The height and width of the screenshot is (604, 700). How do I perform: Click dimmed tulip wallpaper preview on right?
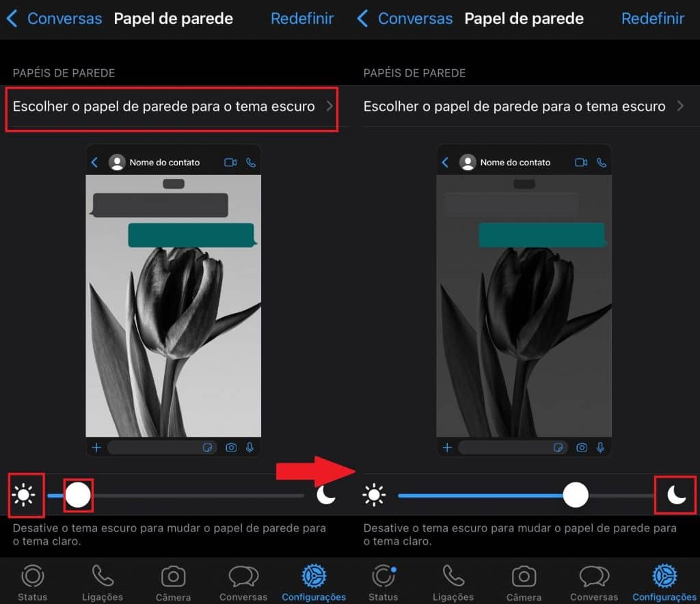point(524,306)
